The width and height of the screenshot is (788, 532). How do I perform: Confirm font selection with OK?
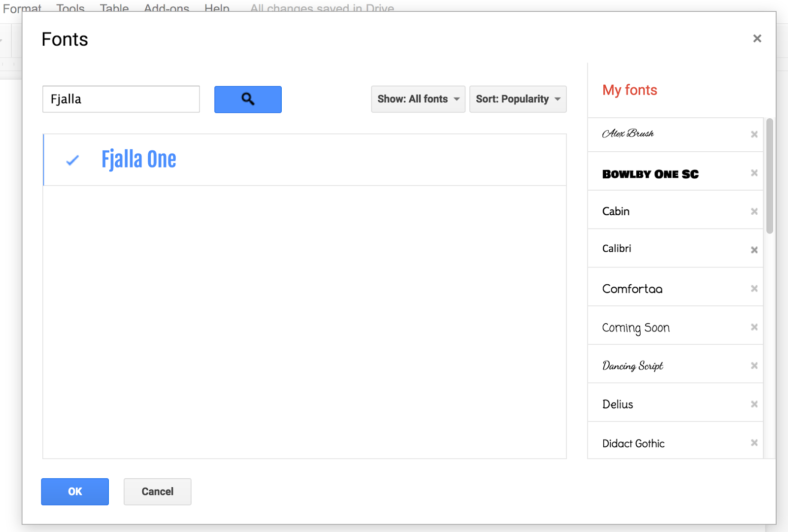click(x=74, y=492)
